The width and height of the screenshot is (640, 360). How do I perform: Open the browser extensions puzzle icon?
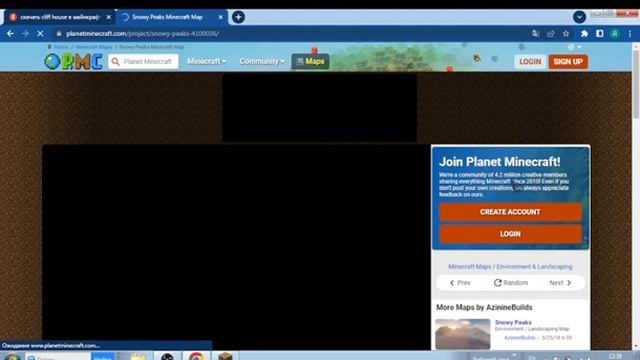(584, 33)
